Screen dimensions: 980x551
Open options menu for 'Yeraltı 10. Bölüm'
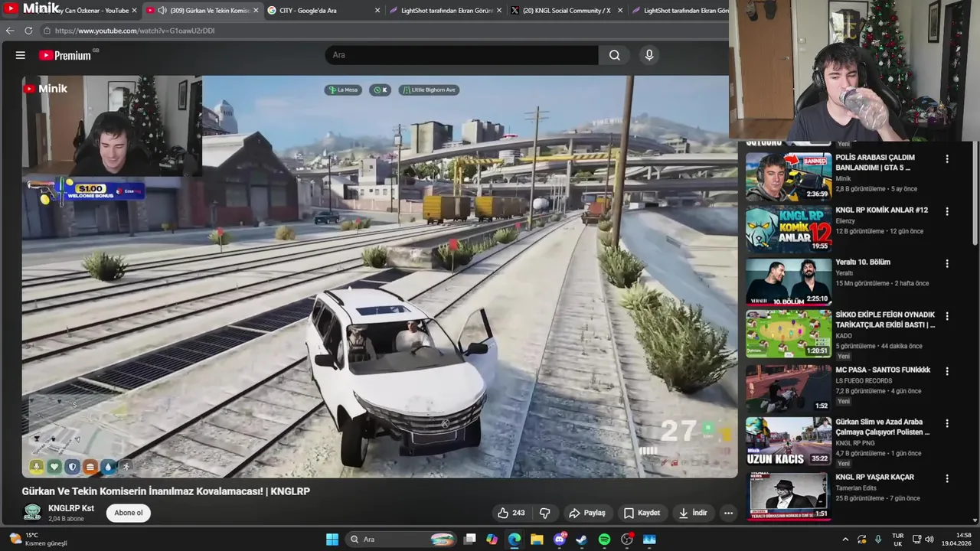tap(947, 263)
